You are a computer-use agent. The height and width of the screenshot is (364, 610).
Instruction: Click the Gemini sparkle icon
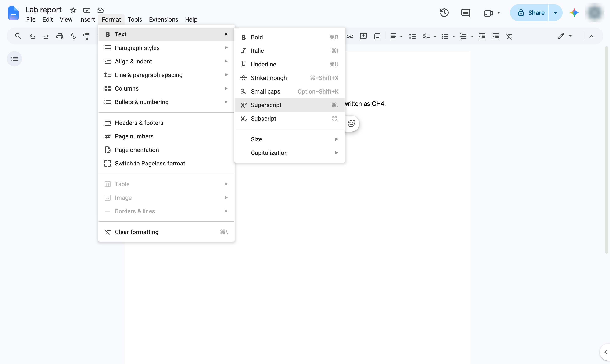tap(574, 13)
